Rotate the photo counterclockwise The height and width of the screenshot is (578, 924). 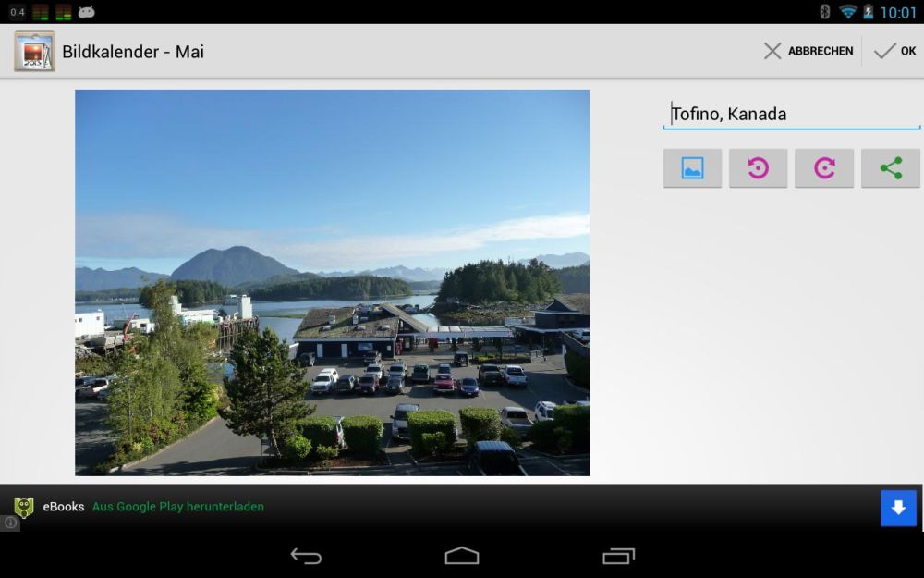click(x=758, y=168)
